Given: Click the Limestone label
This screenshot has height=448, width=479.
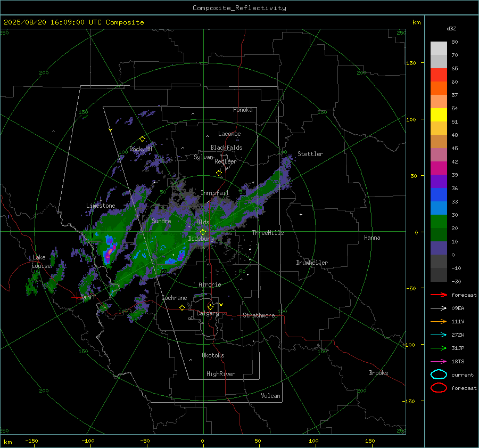Looking at the screenshot, I should (x=101, y=206).
